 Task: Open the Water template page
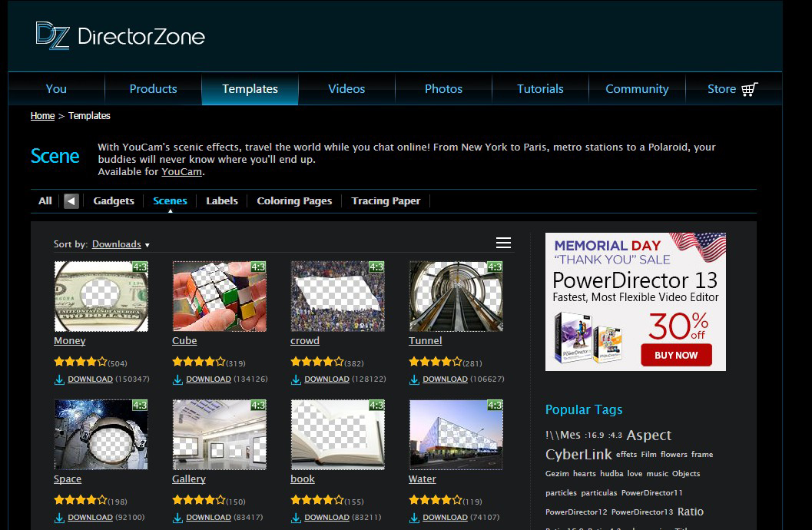[423, 479]
